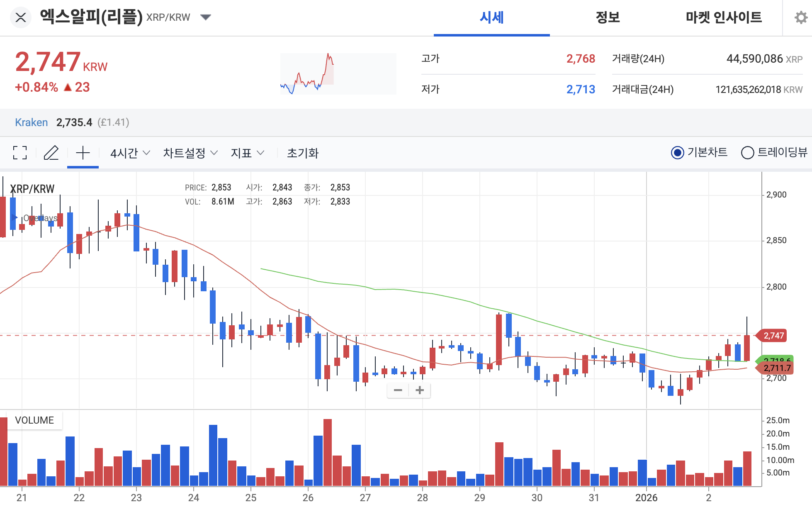Click the 2,747 price axis label
Screen dimensions: 812x507
click(774, 336)
